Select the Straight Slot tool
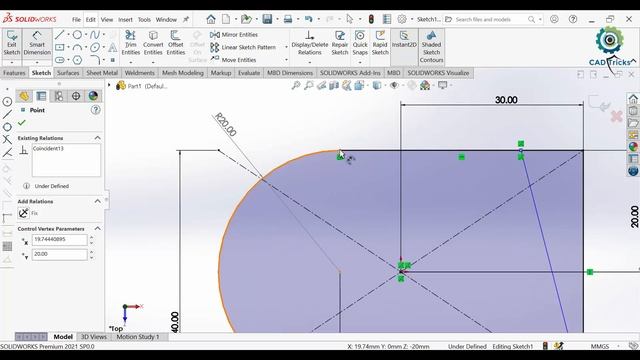640x360 pixels. (60, 60)
